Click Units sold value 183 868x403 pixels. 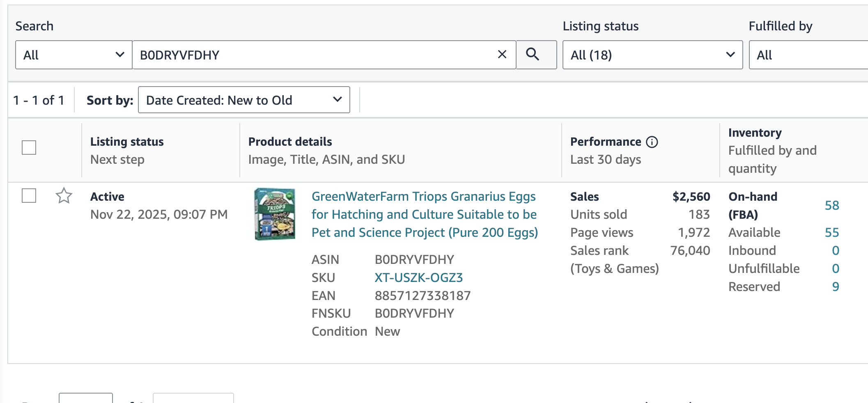pos(699,214)
